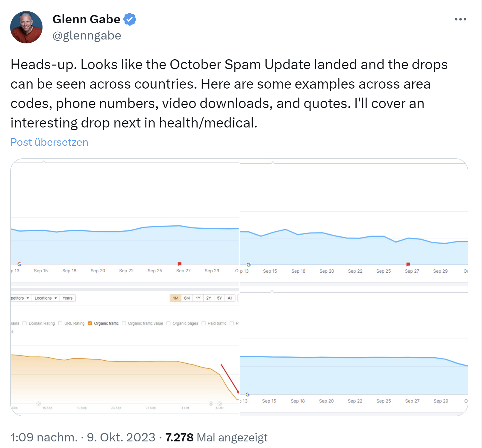Expand the Years selector
482x448 pixels.
[x=68, y=298]
